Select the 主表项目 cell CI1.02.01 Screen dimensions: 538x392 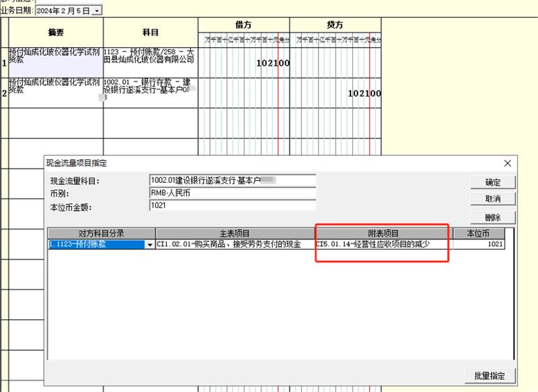pos(235,245)
